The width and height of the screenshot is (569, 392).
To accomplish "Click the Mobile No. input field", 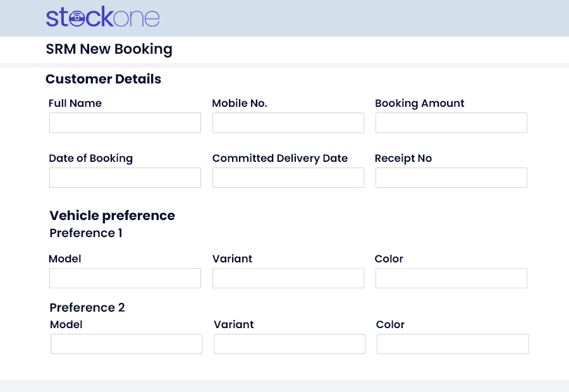I will pos(288,123).
